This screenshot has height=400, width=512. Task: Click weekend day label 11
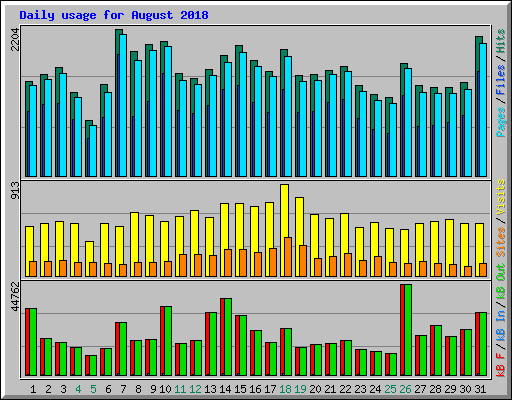(x=180, y=389)
